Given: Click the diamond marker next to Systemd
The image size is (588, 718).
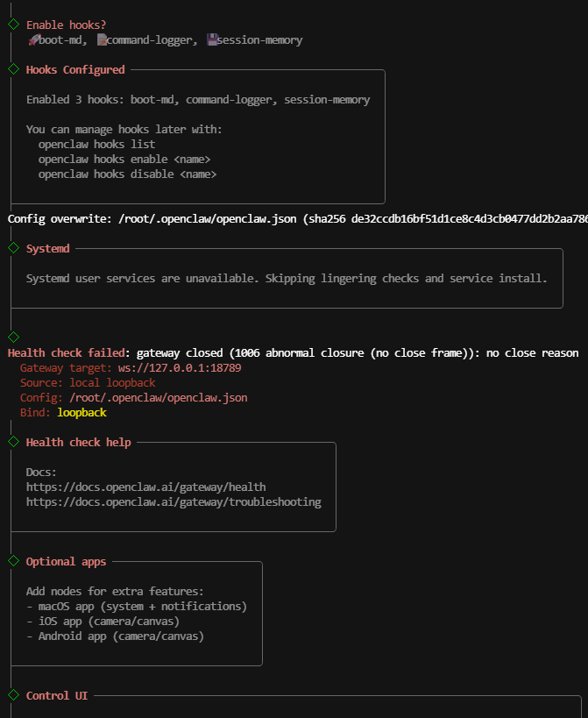Looking at the screenshot, I should click(x=13, y=248).
